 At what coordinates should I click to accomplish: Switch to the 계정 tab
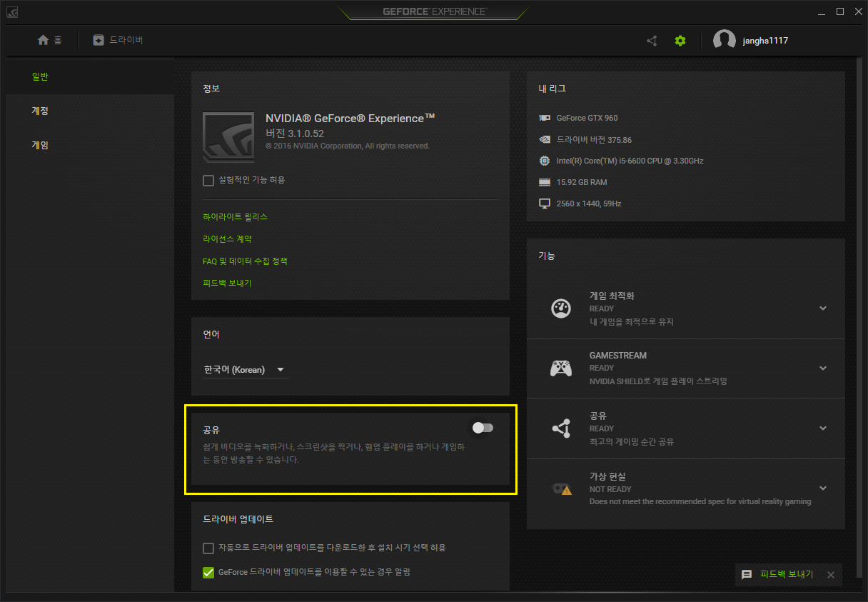click(x=90, y=111)
